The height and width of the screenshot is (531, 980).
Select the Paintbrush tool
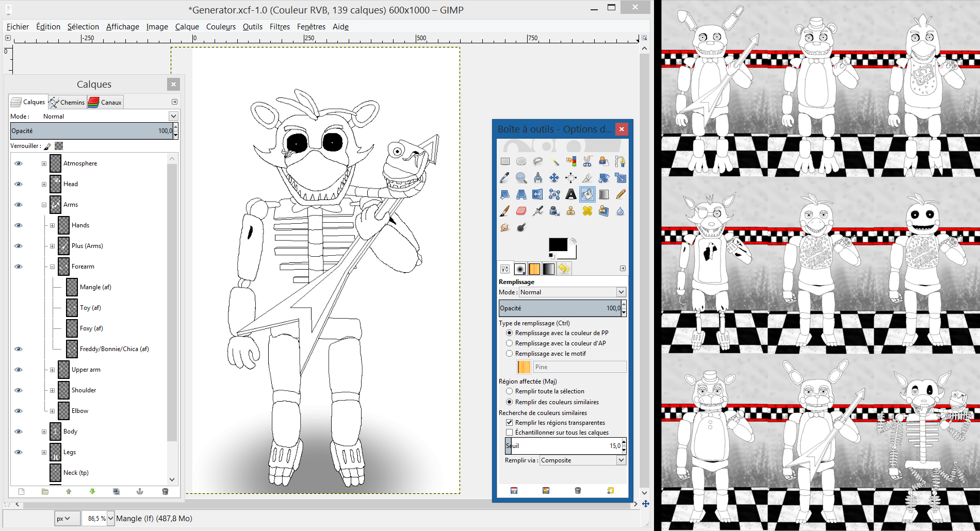point(505,211)
